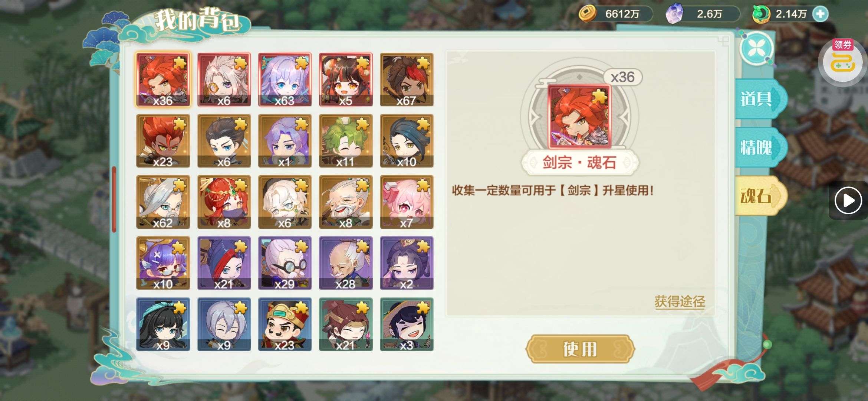Viewport: 868px width, 401px height.
Task: Click the plus icon next to 2.14万 jade
Action: (x=820, y=14)
